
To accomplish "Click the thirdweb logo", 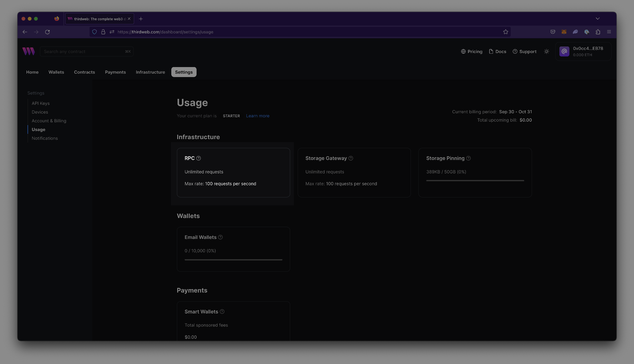I will 28,51.
